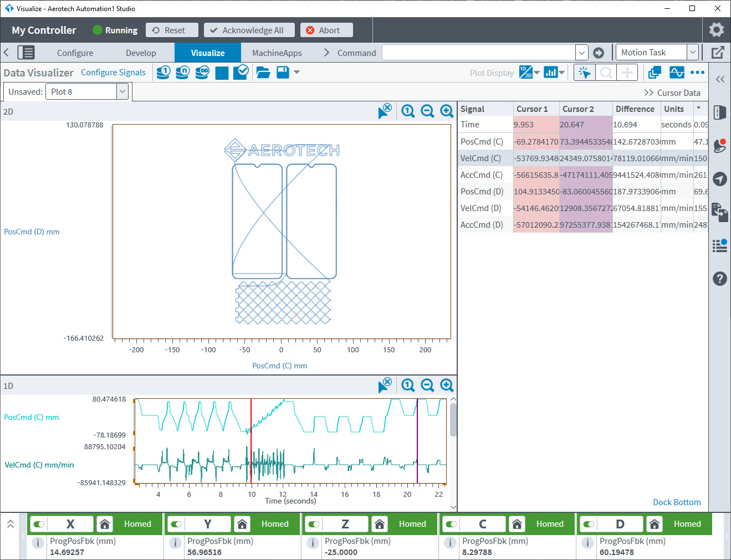Zoom in on 2D plot
The height and width of the screenshot is (560, 731).
(447, 111)
